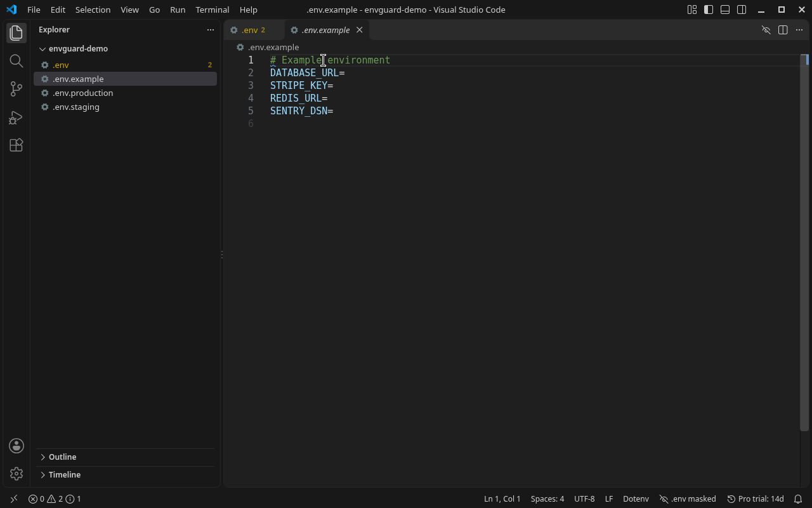Open Run and Debug view
This screenshot has width=812, height=508.
(16, 117)
